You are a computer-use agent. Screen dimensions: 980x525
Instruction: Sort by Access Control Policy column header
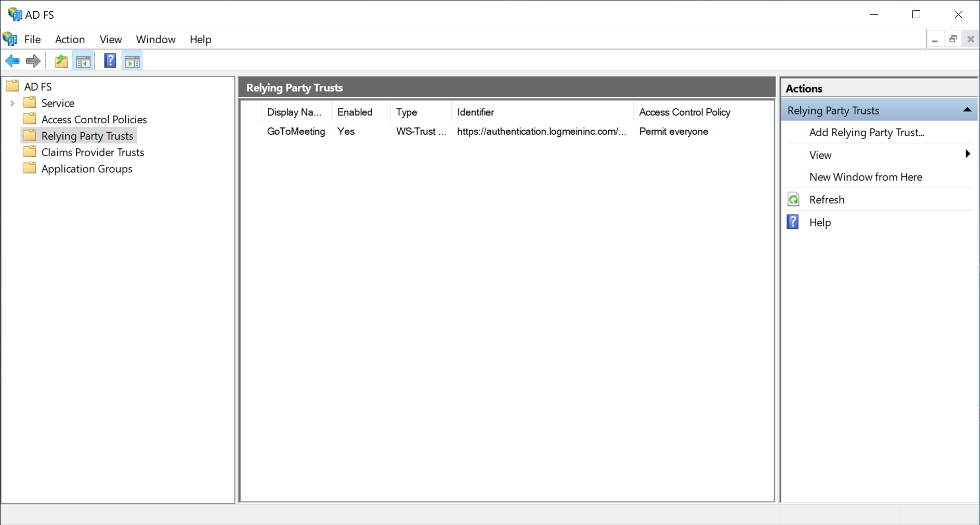(x=684, y=112)
